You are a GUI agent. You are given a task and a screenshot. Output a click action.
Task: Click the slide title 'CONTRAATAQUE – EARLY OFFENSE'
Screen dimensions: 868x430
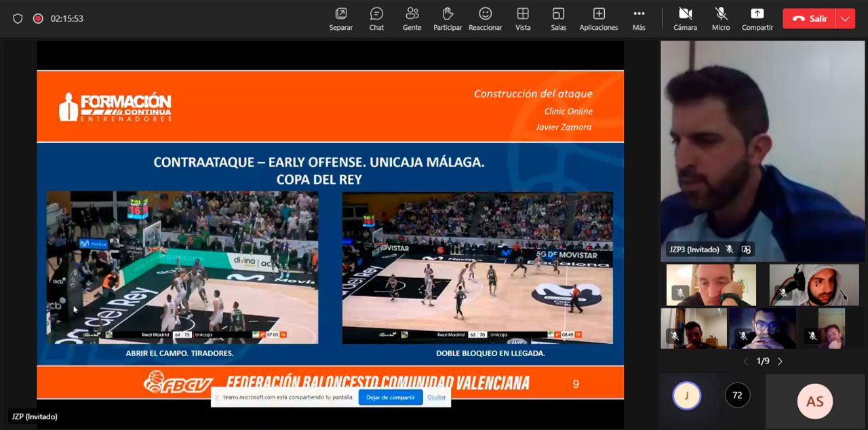pyautogui.click(x=319, y=163)
